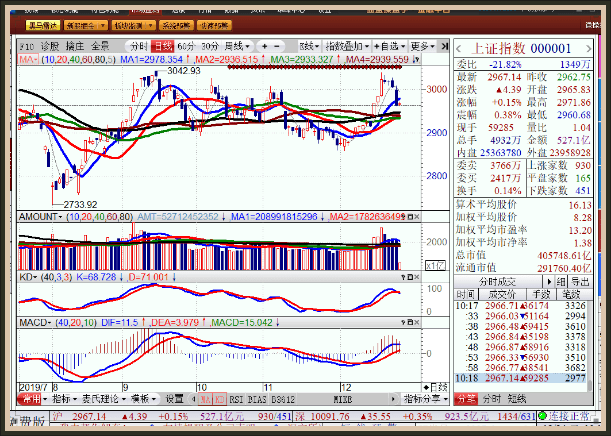Close the MACD indicator sub-panel
This screenshot has width=611, height=436.
[x=417, y=322]
